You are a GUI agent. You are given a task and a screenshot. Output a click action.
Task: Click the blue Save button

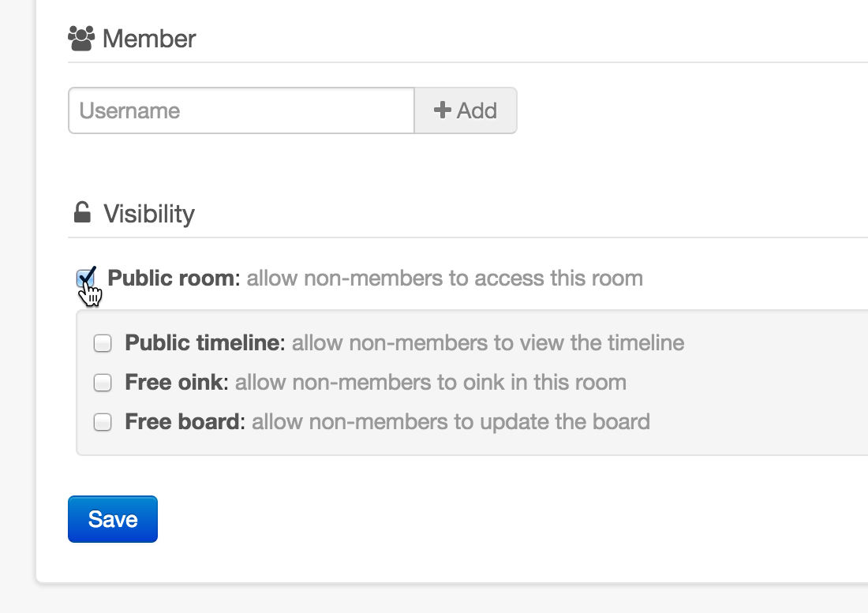tap(113, 519)
